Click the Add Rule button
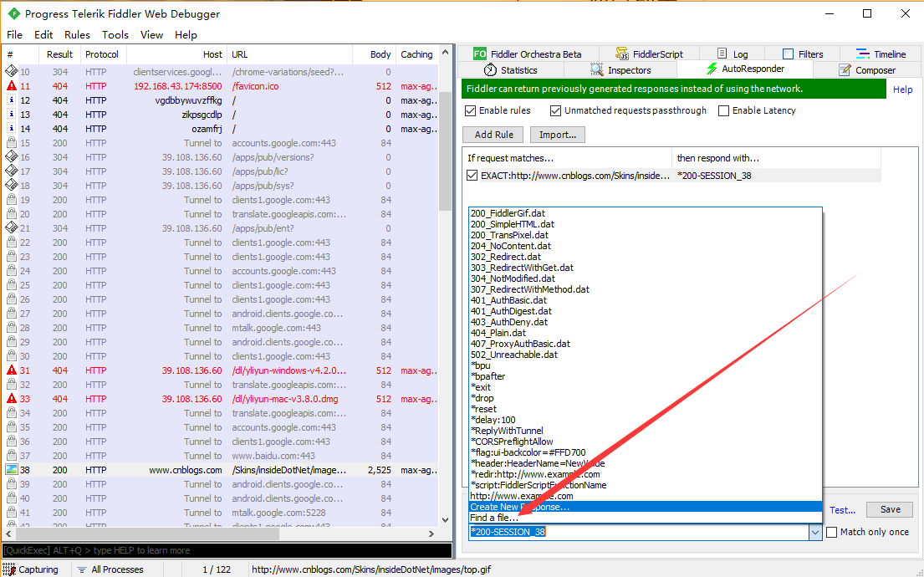924x577 pixels. pyautogui.click(x=494, y=135)
